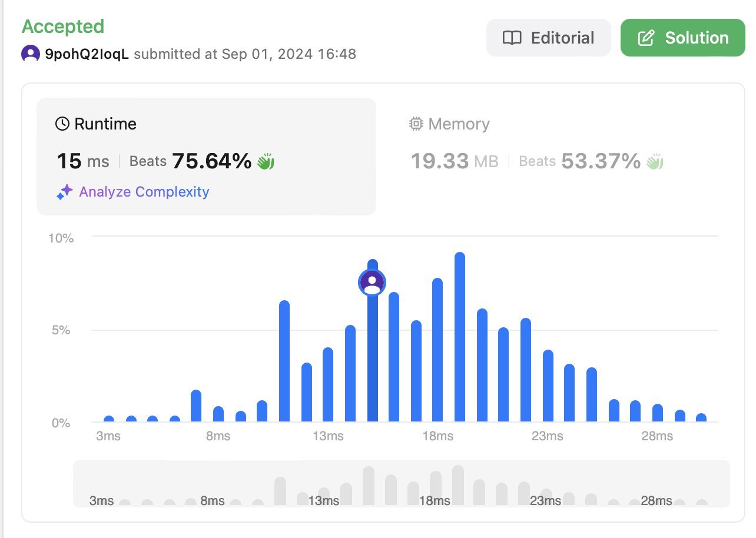The height and width of the screenshot is (538, 756).
Task: Click the chip icon next to Memory
Action: [416, 124]
